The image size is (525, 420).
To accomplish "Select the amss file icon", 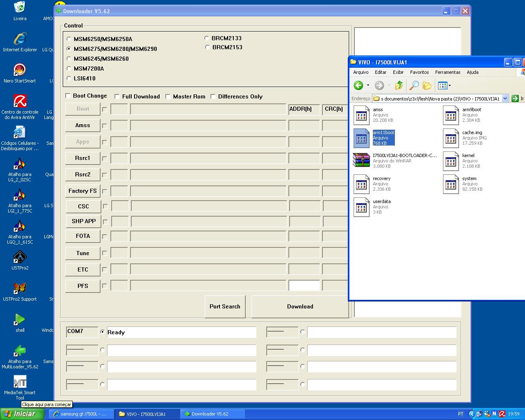I will pyautogui.click(x=361, y=115).
